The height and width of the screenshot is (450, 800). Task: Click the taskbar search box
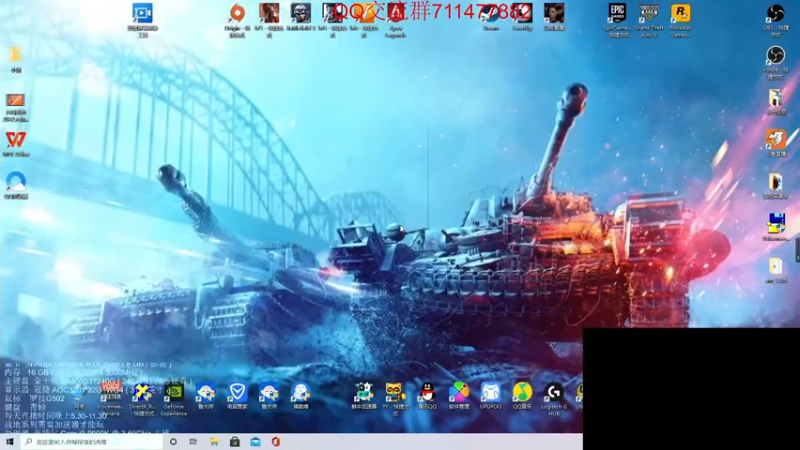(x=92, y=442)
